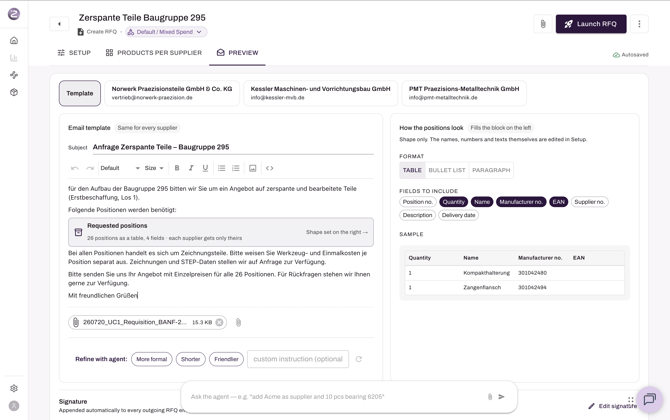The image size is (670, 420).
Task: Toggle the Description field chip
Action: coord(417,215)
